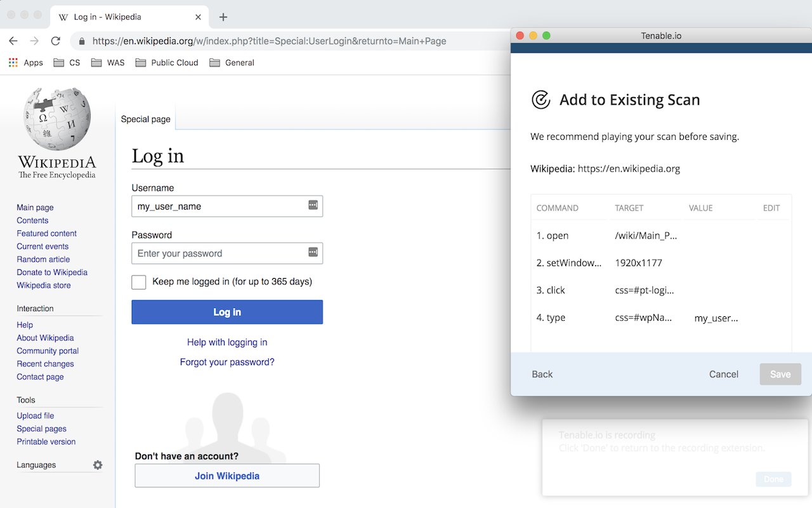Screen dimensions: 812x508
Task: Click the Wikipedia globe logo
Action: (57, 119)
